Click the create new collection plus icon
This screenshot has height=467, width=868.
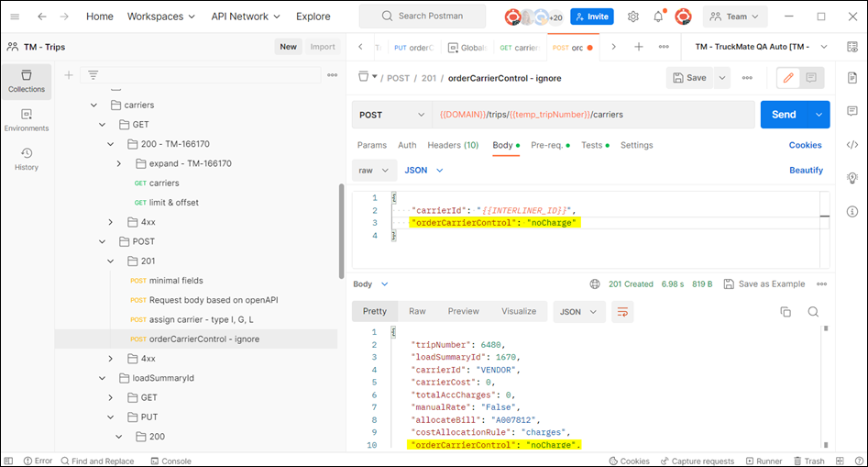69,75
